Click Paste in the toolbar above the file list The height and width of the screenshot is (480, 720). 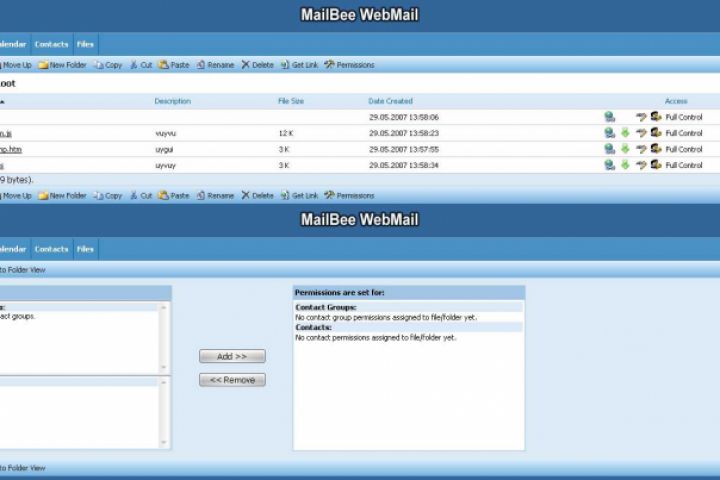coord(174,65)
